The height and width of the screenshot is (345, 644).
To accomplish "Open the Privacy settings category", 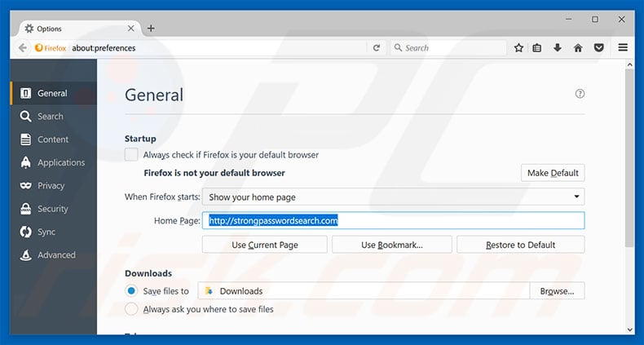I will 53,186.
